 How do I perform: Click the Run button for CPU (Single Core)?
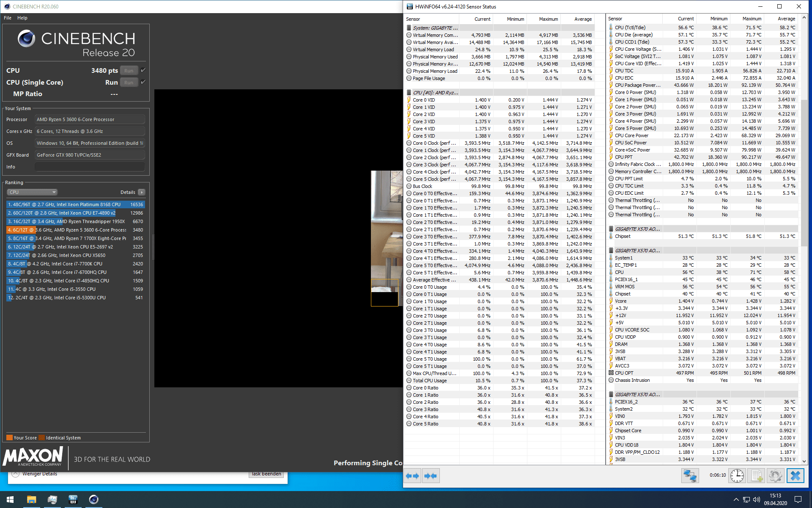pyautogui.click(x=129, y=83)
